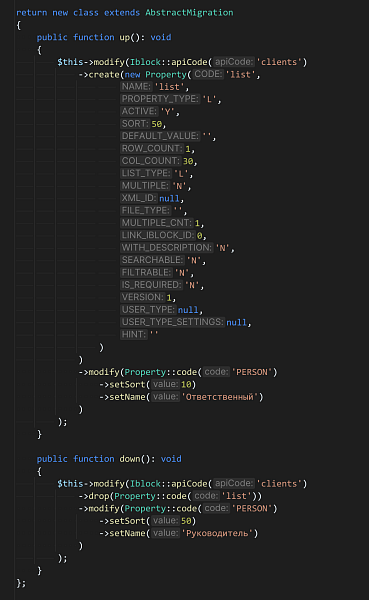Screen dimensions: 369x600
Task: Click 'clients' string in up() method
Action: pyautogui.click(x=279, y=62)
